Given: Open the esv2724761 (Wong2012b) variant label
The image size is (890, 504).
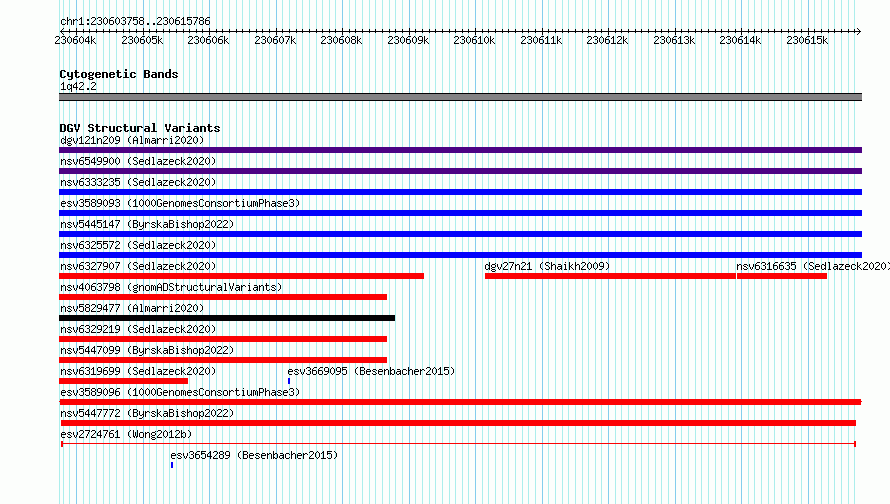Looking at the screenshot, I should tap(126, 434).
